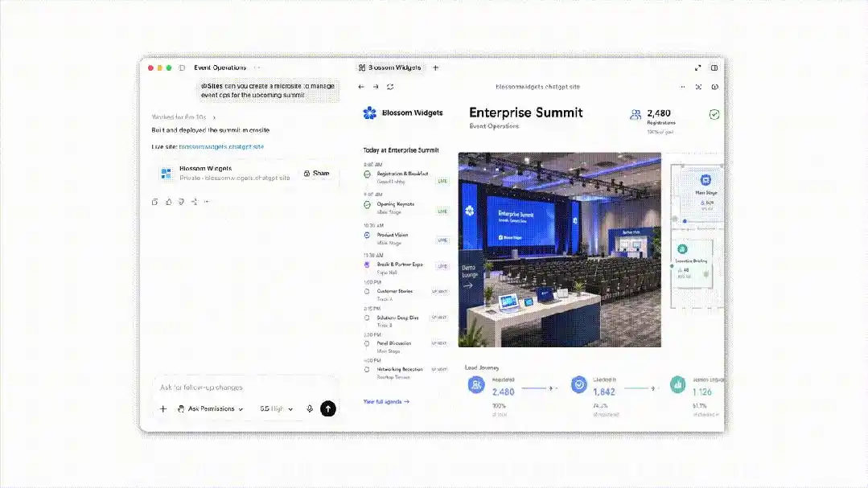
Task: Toggle Customer Stories status circle
Action: tap(367, 292)
